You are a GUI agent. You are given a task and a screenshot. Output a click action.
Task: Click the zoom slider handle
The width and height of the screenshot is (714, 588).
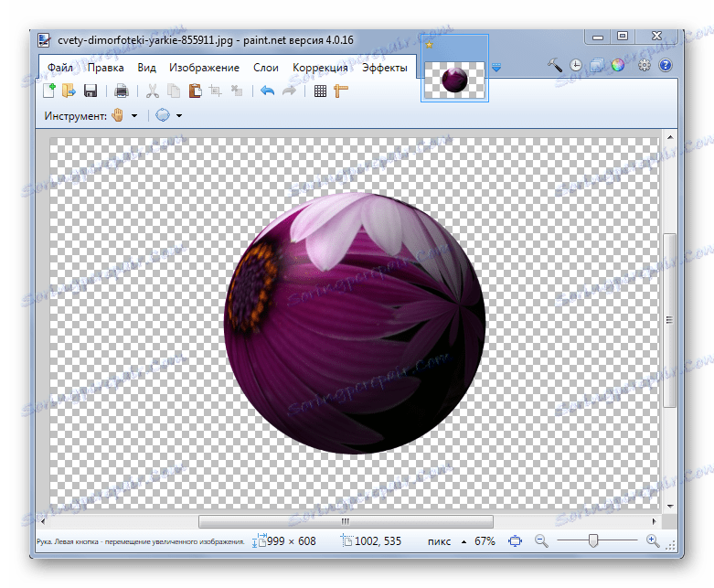593,540
